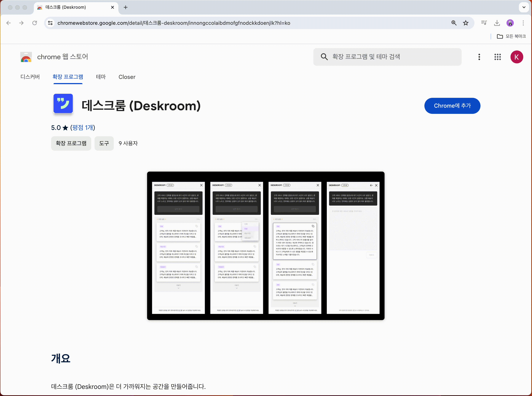The image size is (532, 396).
Task: Go back with the browser back arrow
Action: tap(9, 23)
